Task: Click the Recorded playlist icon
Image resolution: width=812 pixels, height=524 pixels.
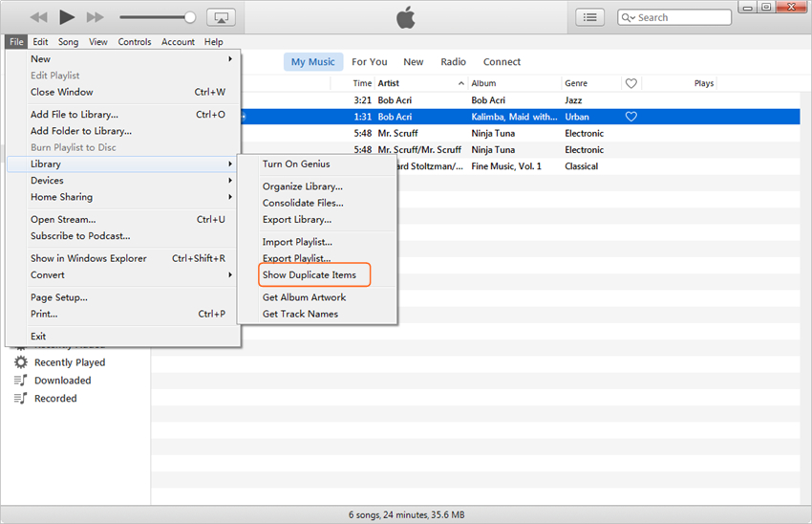Action: [21, 399]
